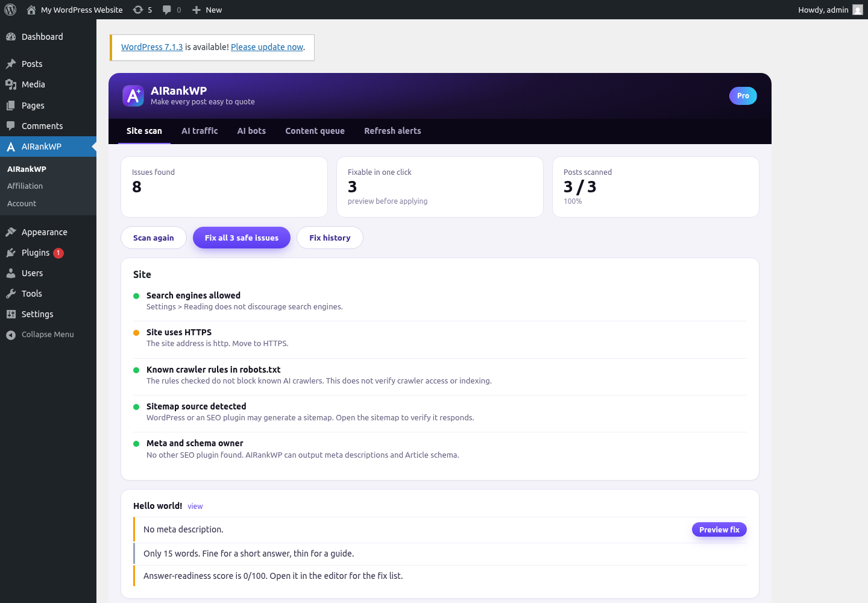
Task: Click the Site uses HTTPS issue title
Action: pyautogui.click(x=179, y=332)
